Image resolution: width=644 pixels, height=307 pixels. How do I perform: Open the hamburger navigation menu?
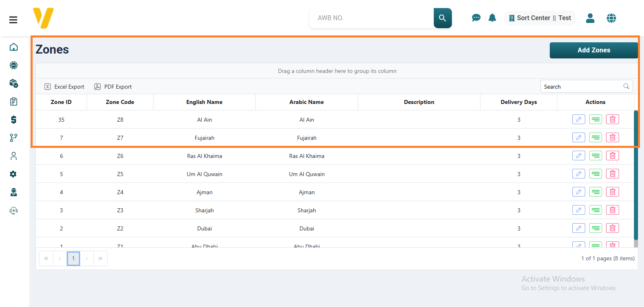[x=13, y=20]
